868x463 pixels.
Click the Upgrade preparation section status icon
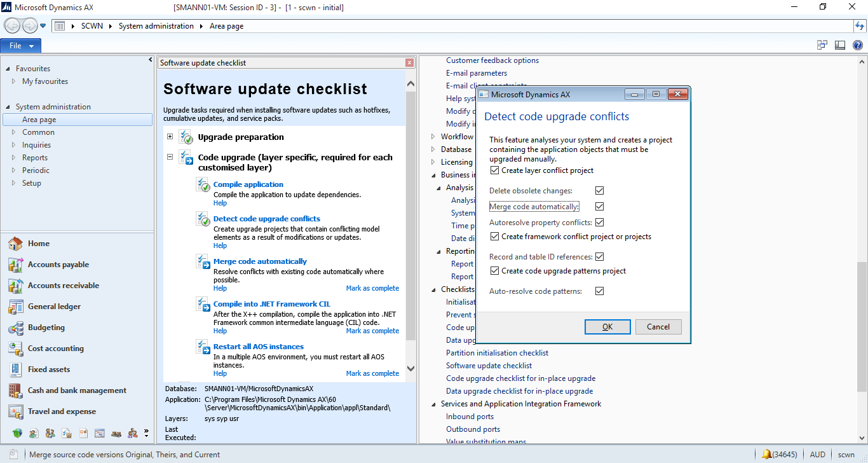(186, 137)
